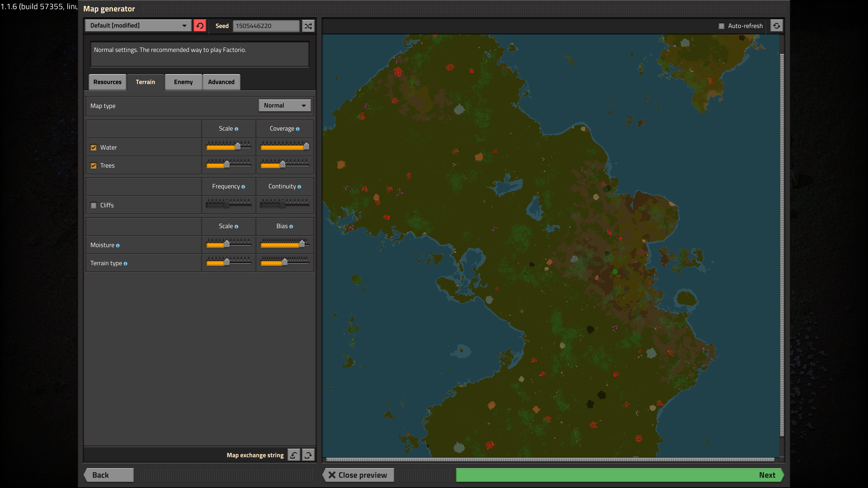
Task: Show info for Bias column
Action: coord(291,227)
